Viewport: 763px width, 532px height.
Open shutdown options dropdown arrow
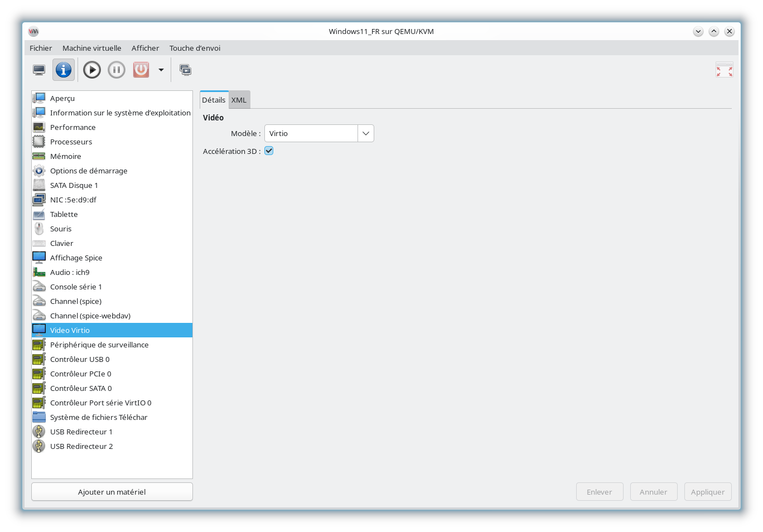tap(161, 70)
